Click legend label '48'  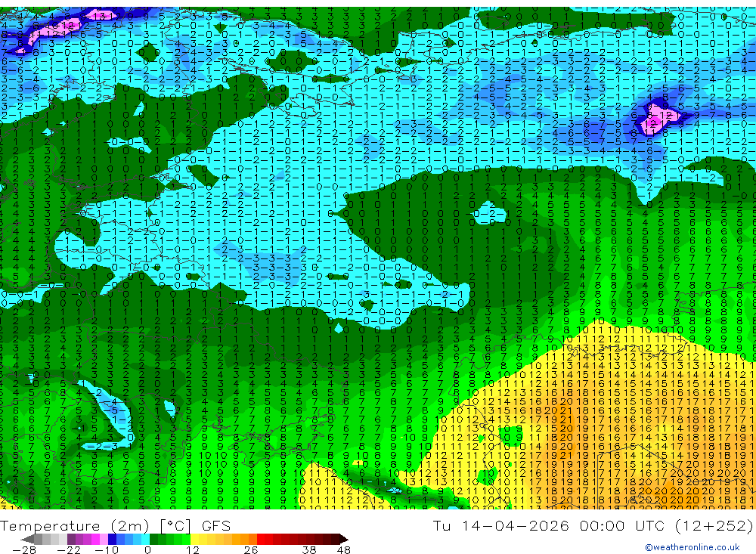pos(344,550)
